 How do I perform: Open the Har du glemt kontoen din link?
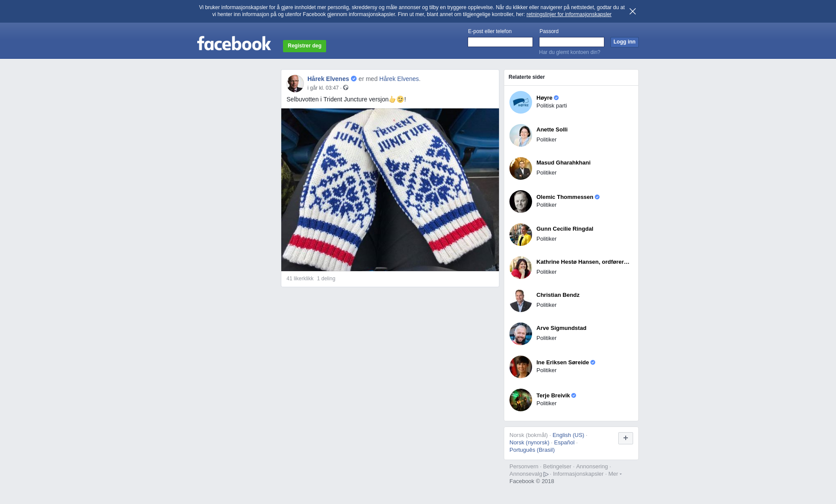coord(570,52)
